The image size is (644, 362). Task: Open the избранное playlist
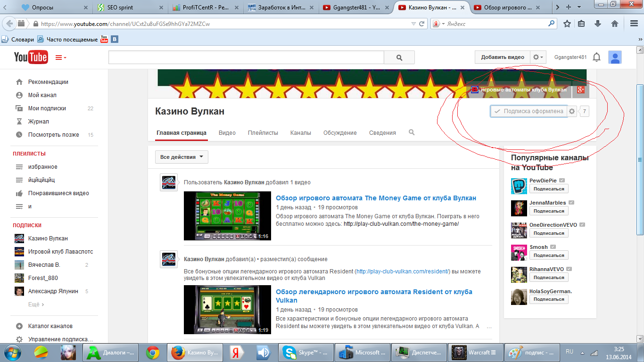42,167
